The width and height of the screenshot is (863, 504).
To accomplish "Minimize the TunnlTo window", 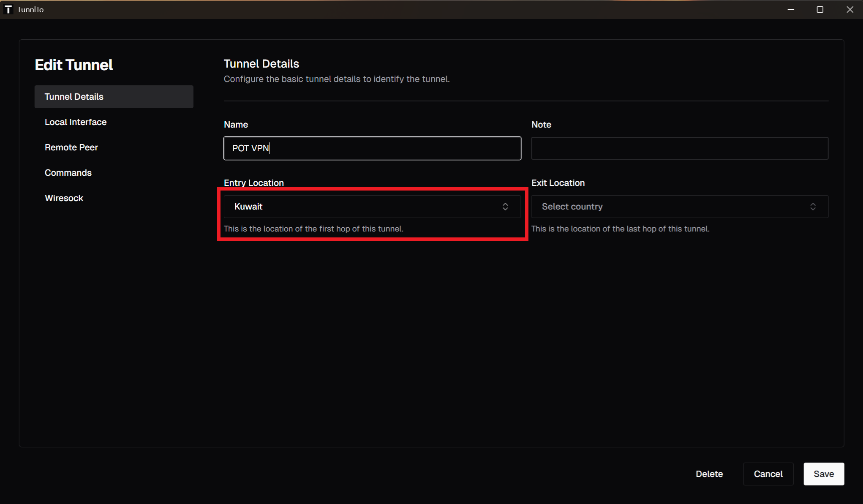I will [791, 9].
